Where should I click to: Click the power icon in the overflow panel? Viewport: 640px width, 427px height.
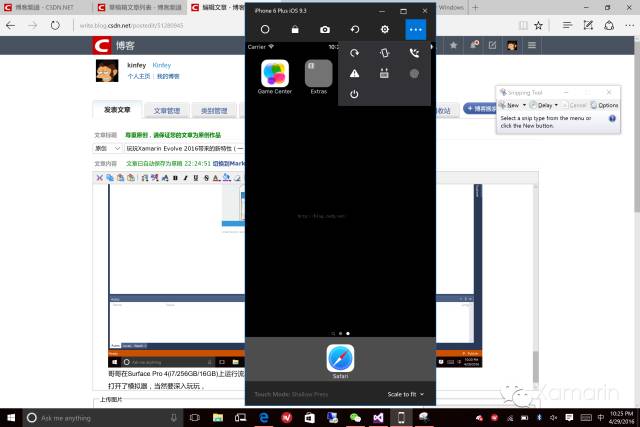(x=354, y=94)
